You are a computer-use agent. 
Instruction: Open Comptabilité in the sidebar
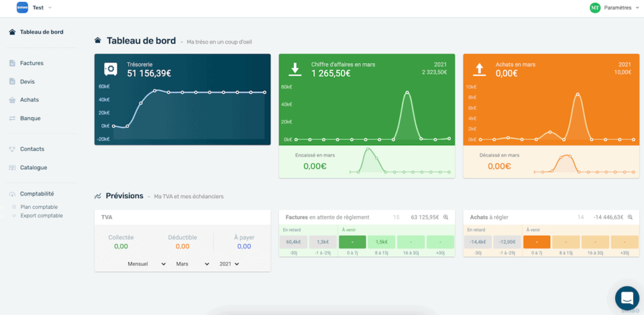[37, 194]
